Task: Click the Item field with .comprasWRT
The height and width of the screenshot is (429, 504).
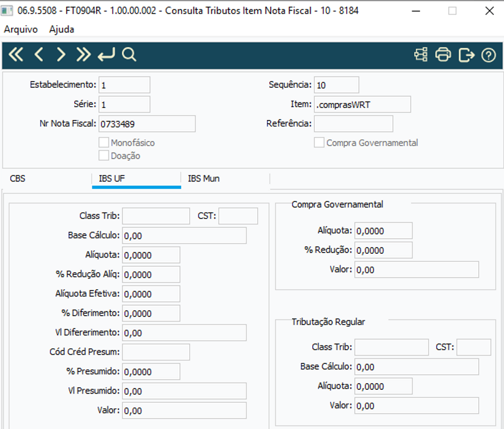Action: 363,104
